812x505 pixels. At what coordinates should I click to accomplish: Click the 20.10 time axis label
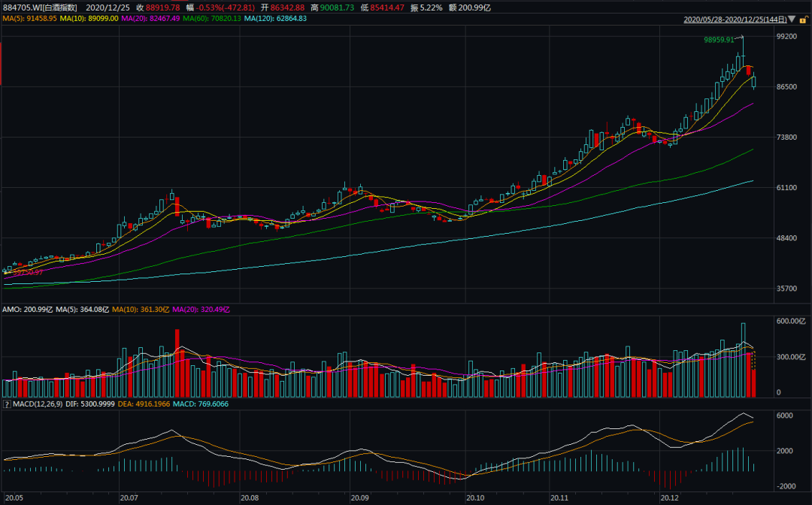point(475,498)
